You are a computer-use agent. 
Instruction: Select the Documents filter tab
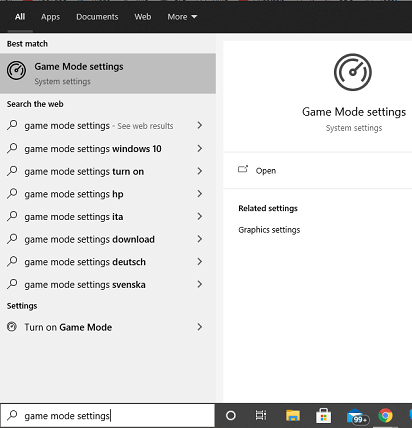[97, 17]
